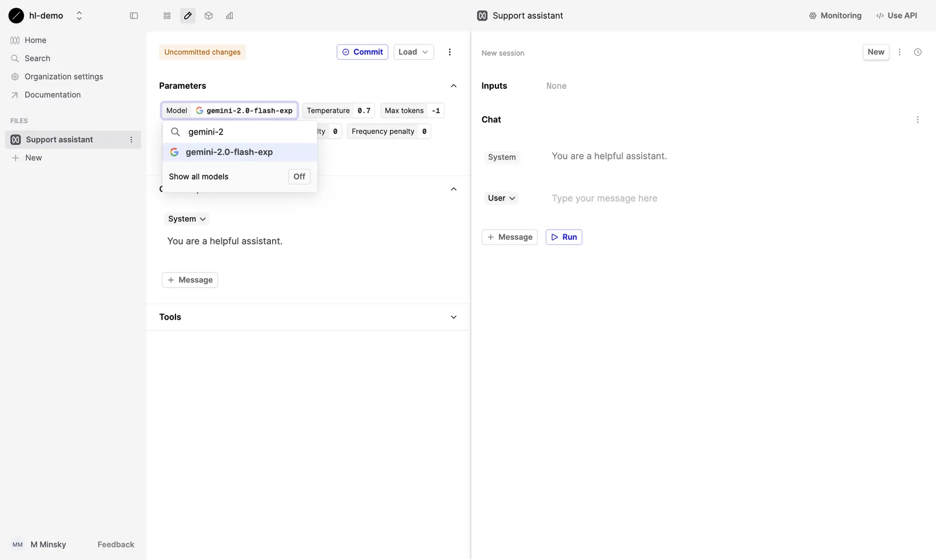Edit the Max tokens parameter

[412, 110]
